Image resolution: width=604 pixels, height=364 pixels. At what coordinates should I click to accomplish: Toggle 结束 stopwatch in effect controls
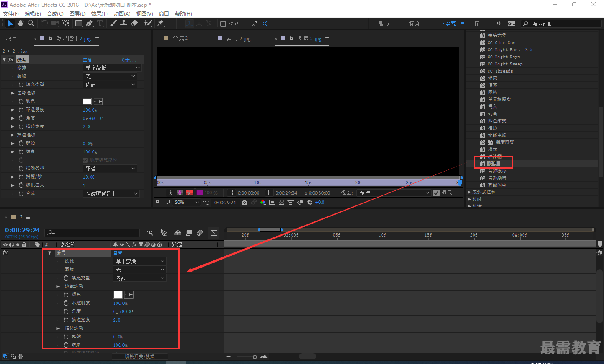(21, 151)
